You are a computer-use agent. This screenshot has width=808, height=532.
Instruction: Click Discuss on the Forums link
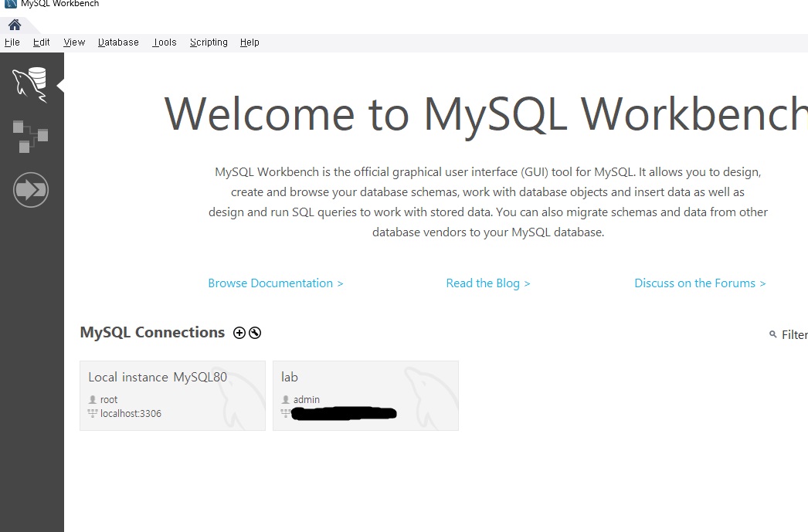tap(699, 283)
